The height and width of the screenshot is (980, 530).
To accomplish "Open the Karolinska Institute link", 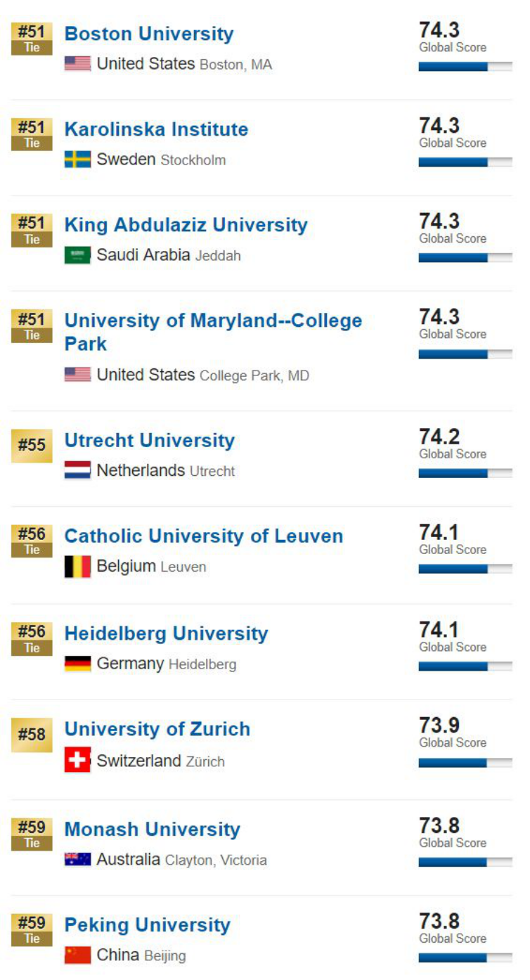I will (x=156, y=129).
